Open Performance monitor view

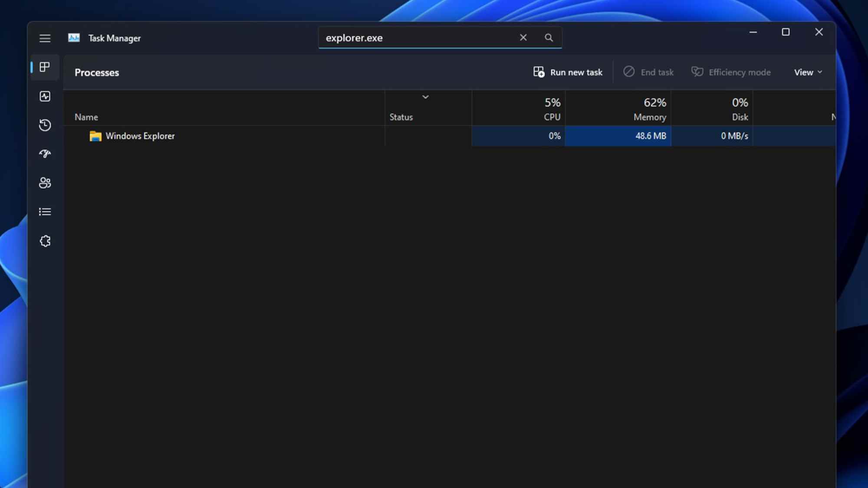click(x=45, y=96)
